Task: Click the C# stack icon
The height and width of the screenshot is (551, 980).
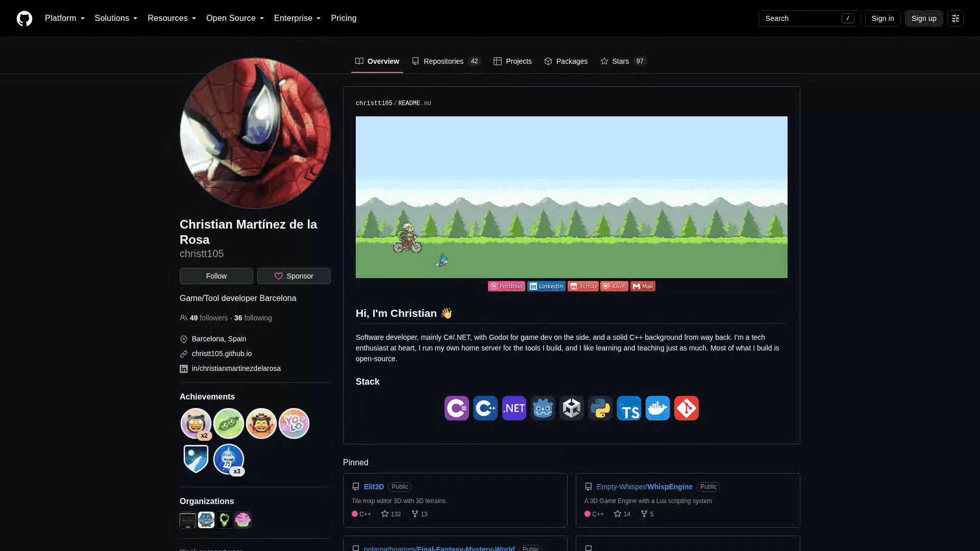Action: tap(457, 408)
